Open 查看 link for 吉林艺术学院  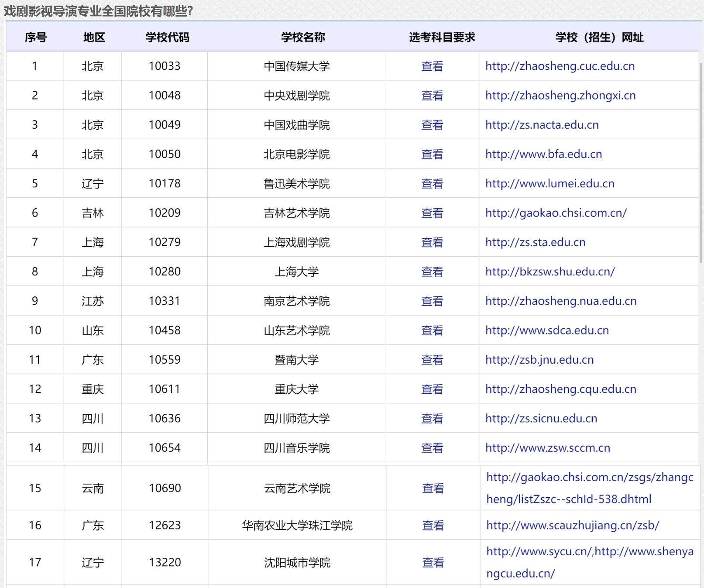pos(432,213)
